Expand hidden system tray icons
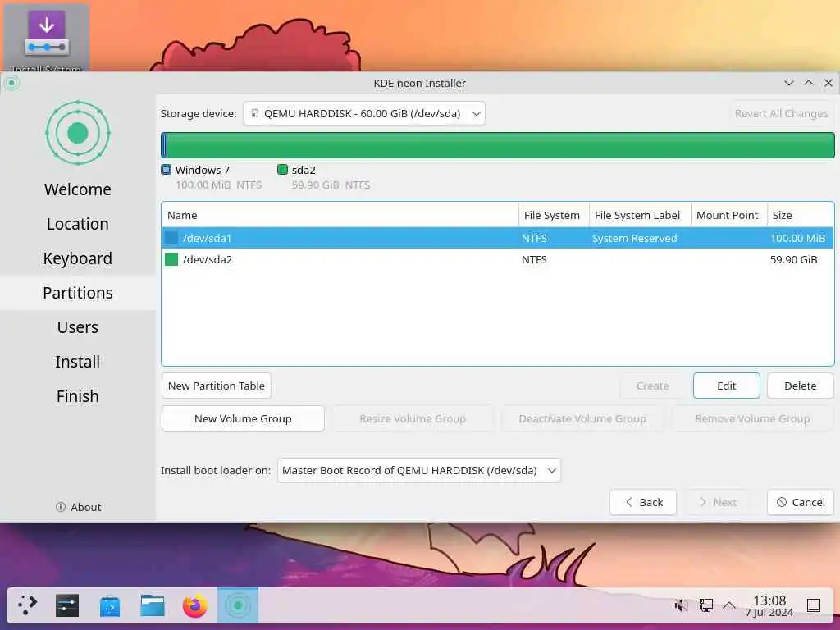 729,605
